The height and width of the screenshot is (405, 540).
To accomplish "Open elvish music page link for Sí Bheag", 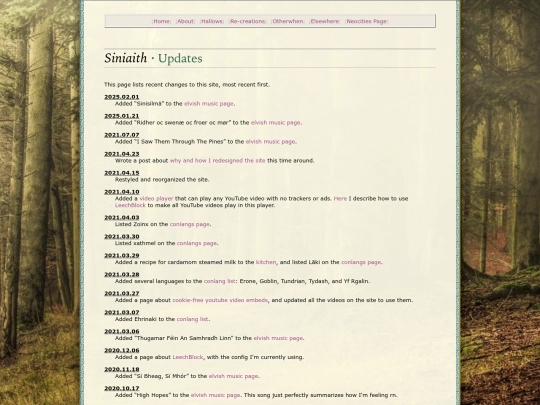I will (233, 376).
